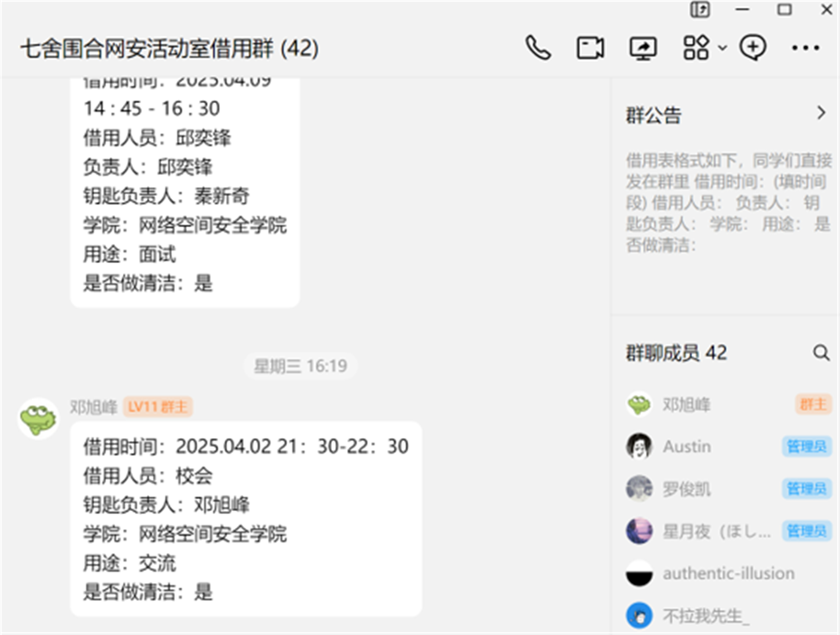Image resolution: width=840 pixels, height=635 pixels.
Task: Start a voice call with the group
Action: (539, 49)
